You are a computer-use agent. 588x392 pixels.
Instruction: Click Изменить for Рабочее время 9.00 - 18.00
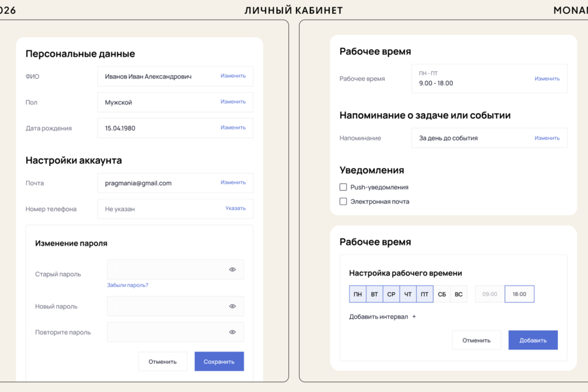click(x=547, y=78)
